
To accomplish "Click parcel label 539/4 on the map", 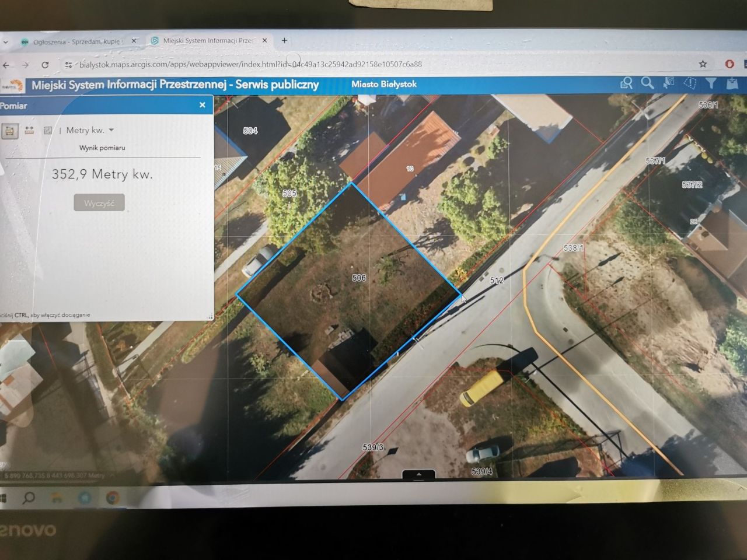I will click(x=482, y=471).
